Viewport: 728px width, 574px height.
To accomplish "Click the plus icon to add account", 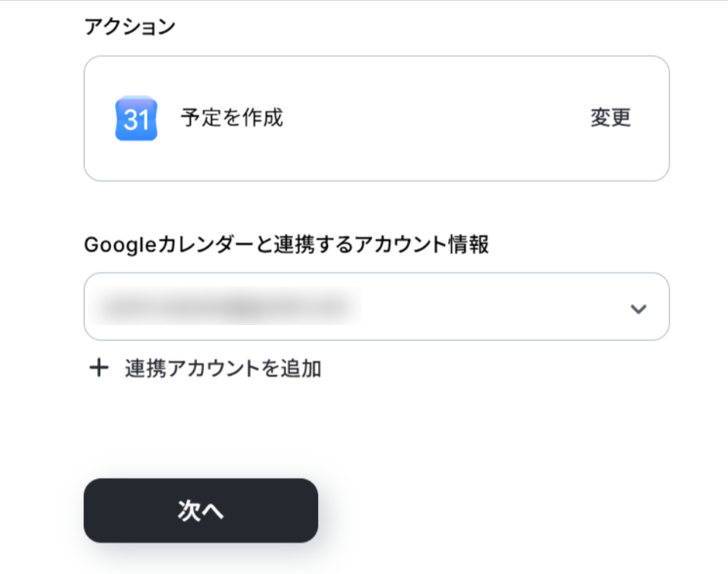I will click(x=99, y=368).
